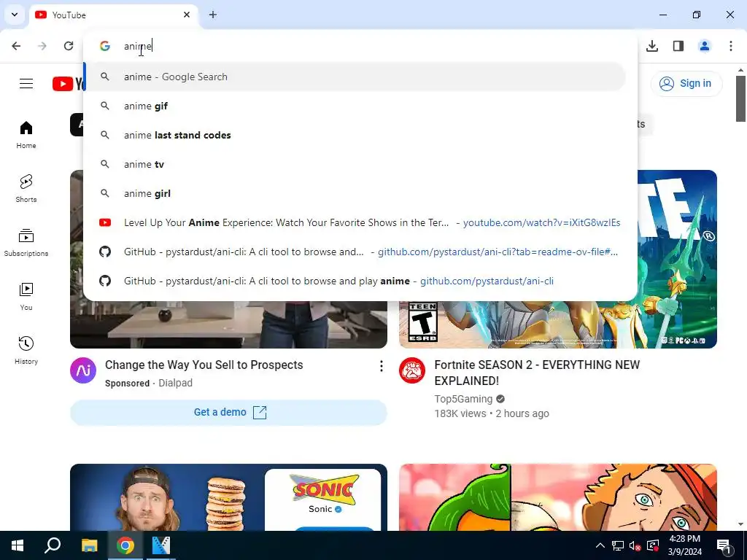Open a new tab
747x560 pixels.
(213, 15)
